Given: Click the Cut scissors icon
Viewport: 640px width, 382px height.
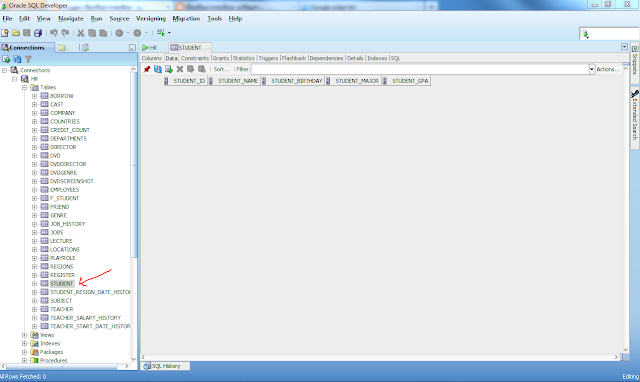Looking at the screenshot, I should [81, 33].
